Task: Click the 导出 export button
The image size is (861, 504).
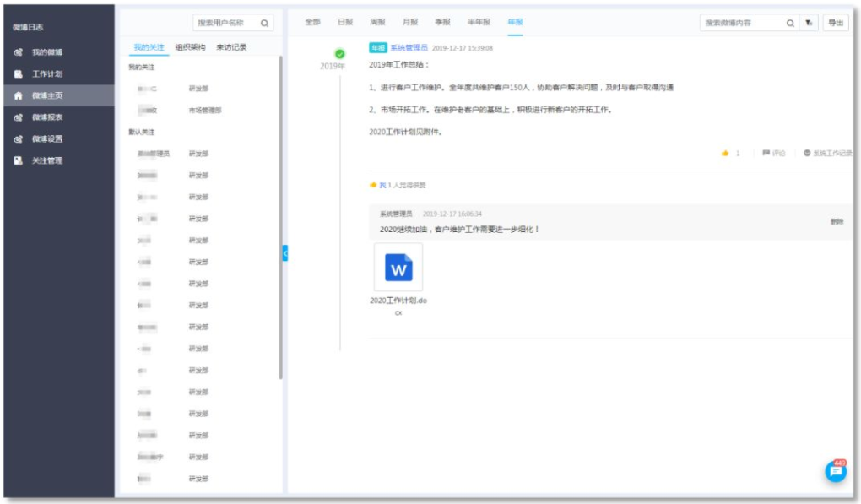Action: (835, 24)
